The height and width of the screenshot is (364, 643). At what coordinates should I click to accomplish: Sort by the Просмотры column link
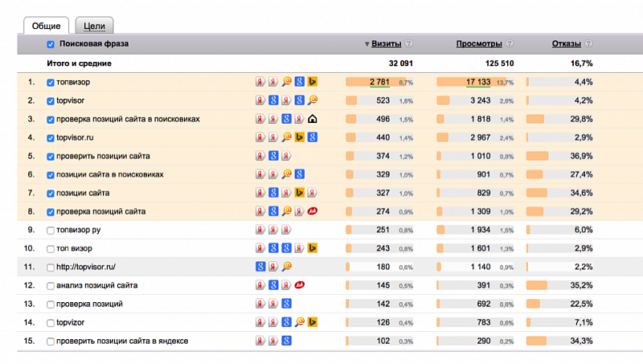click(x=479, y=43)
